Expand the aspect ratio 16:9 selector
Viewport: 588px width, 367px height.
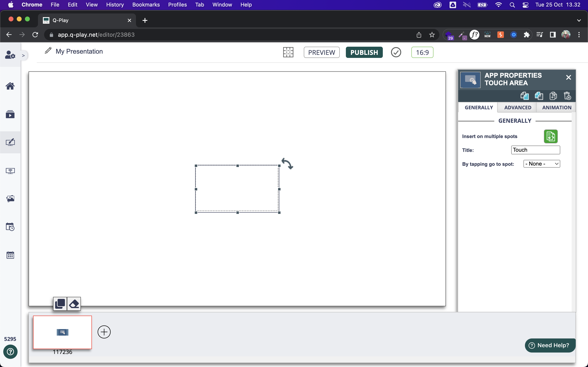pos(422,52)
